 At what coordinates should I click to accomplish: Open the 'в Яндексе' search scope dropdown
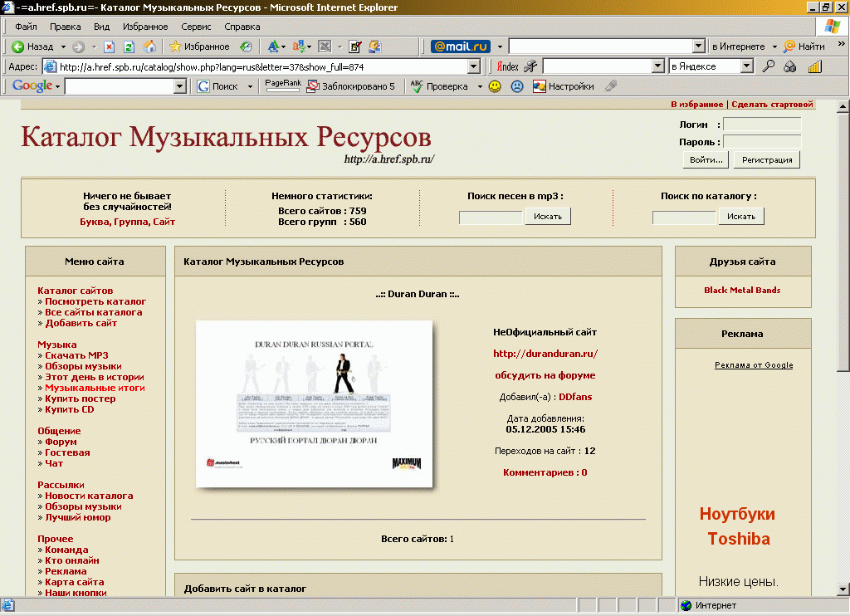coord(746,66)
